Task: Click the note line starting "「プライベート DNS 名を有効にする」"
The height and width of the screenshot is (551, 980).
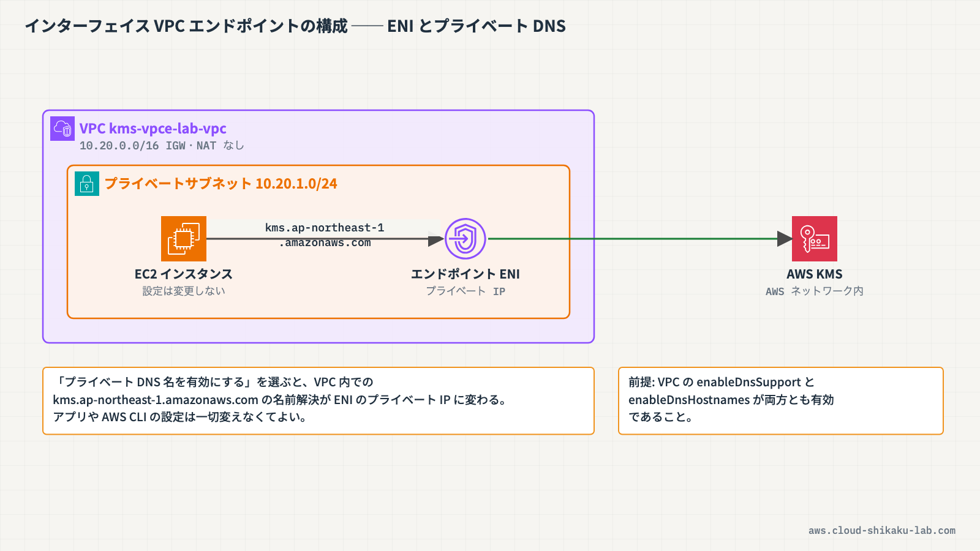Action: coord(213,382)
